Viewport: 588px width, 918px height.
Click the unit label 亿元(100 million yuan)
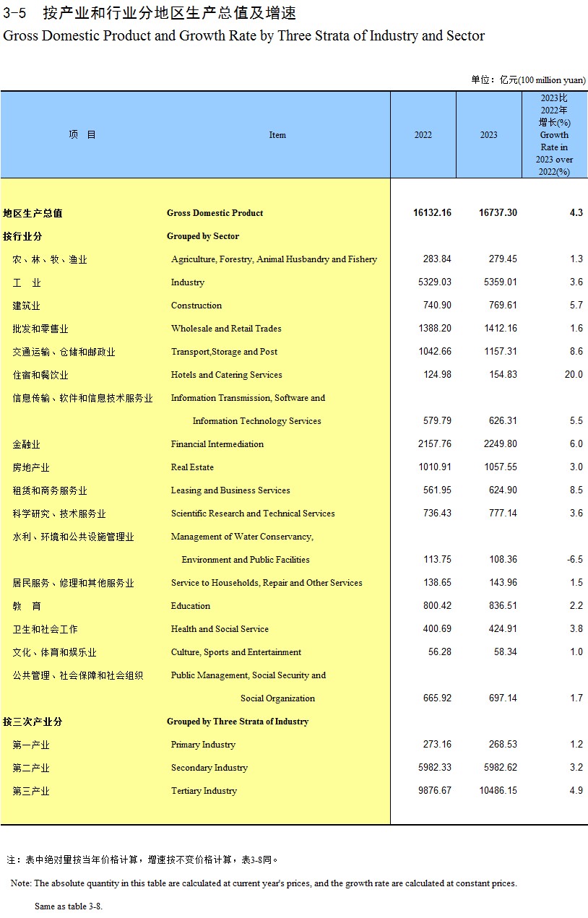tap(542, 79)
